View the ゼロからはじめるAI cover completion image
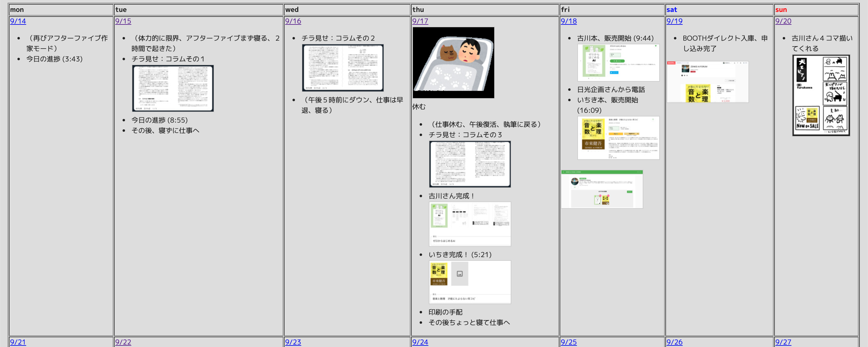The image size is (868, 347). (470, 224)
